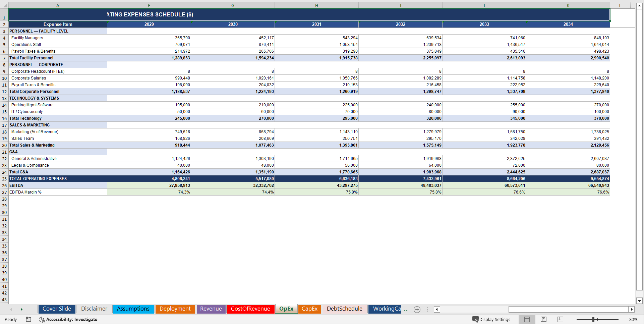Add a new worksheet with the plus button
The width and height of the screenshot is (644, 324).
[x=417, y=309]
